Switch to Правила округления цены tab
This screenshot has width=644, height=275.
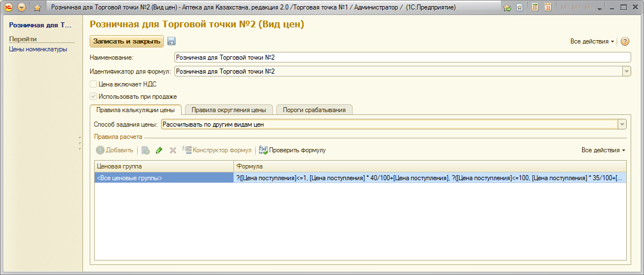pyautogui.click(x=229, y=110)
